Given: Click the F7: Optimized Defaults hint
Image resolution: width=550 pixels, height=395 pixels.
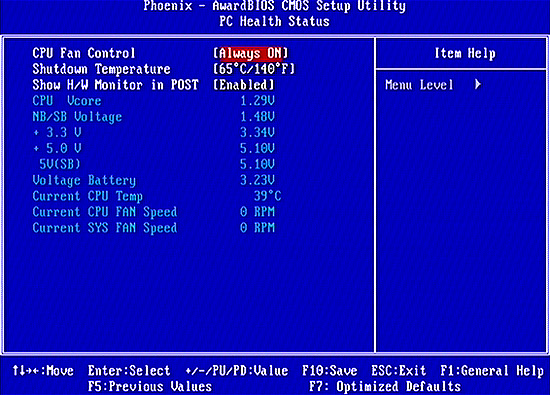Looking at the screenshot, I should coord(385,387).
